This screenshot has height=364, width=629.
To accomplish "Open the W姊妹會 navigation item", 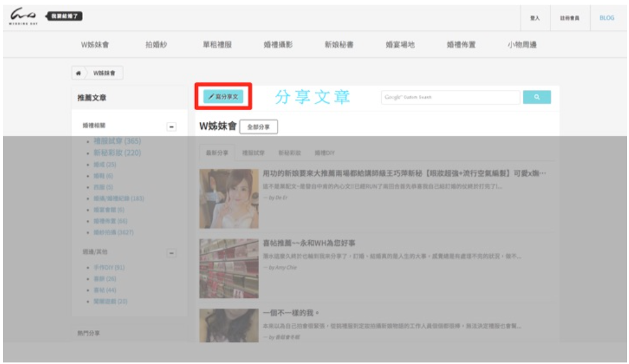I will (x=95, y=45).
